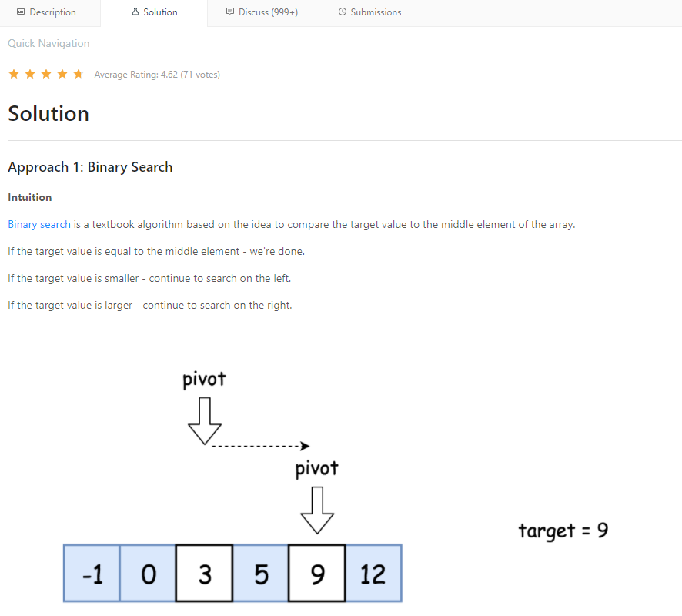Click the Average Rating text
Screen dimensions: 682x616
point(157,75)
